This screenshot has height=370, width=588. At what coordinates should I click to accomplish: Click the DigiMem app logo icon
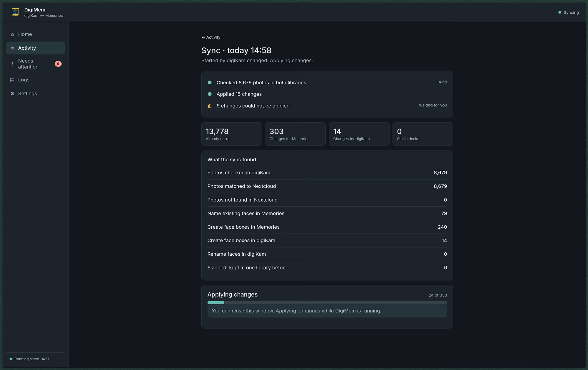tap(15, 12)
